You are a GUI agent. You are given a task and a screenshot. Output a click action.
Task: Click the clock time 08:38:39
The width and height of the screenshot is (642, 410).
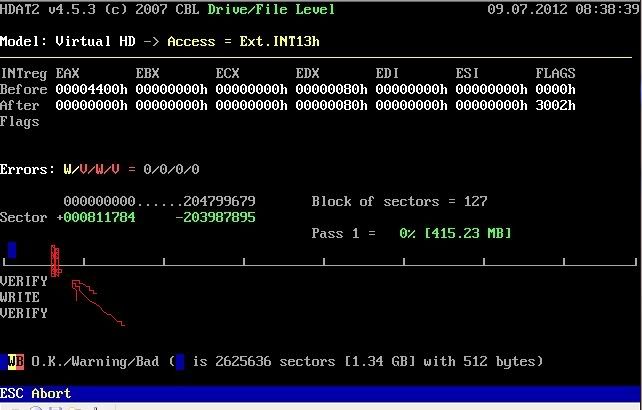click(608, 9)
